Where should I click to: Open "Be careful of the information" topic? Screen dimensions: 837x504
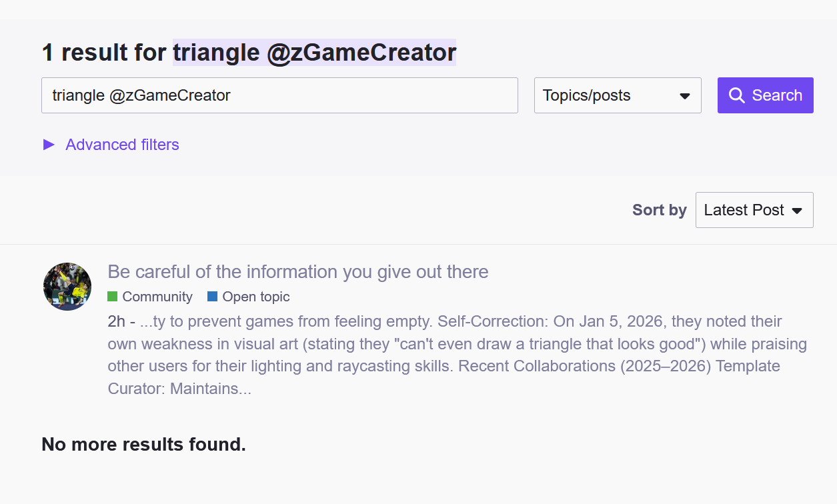tap(298, 272)
